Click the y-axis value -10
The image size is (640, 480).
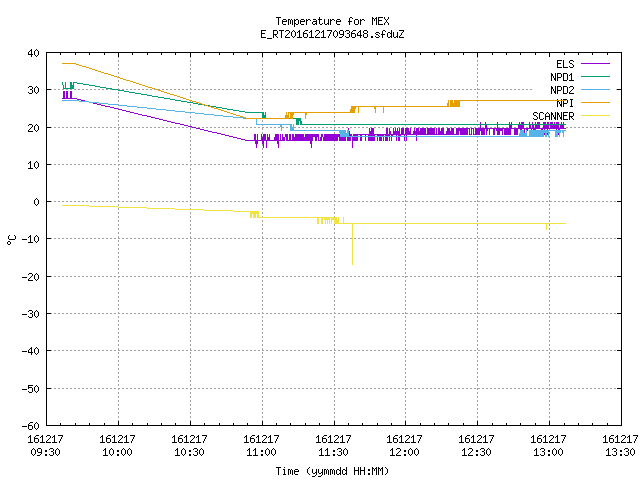click(x=31, y=239)
